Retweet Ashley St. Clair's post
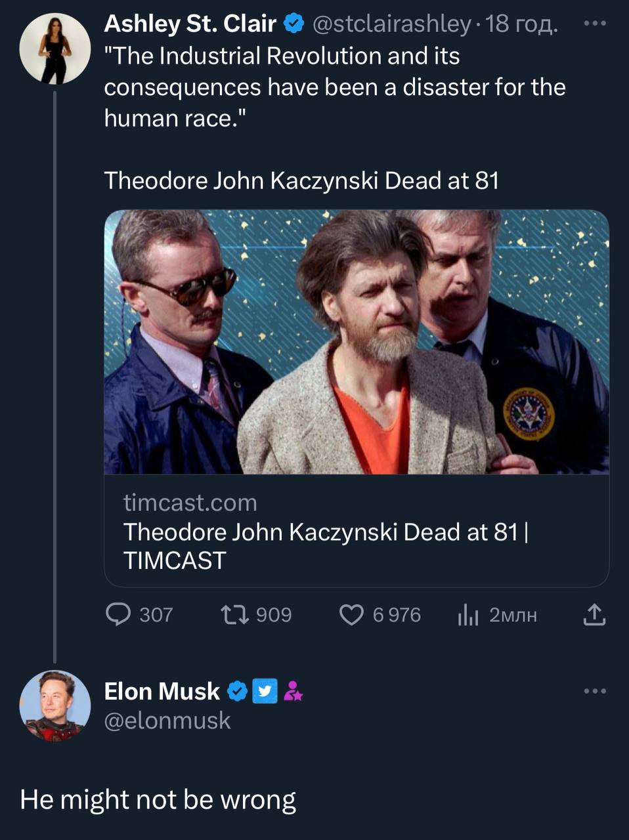The width and height of the screenshot is (629, 840). point(234,615)
